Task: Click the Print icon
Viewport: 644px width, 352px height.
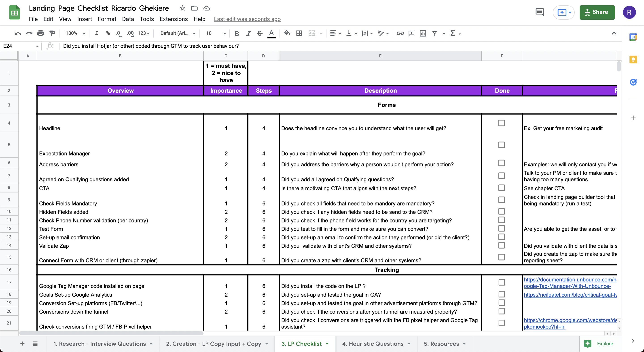Action: (x=40, y=33)
